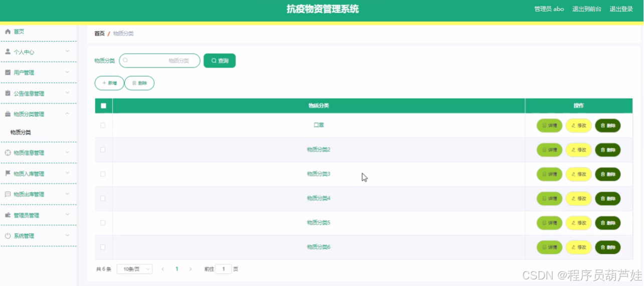Viewport: 644px width, 286px height.
Task: Expand the 个人中心 chevron
Action: [x=67, y=52]
